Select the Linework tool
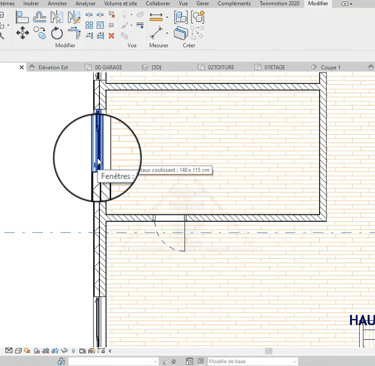Screen dimensions: 375x366 [140, 25]
